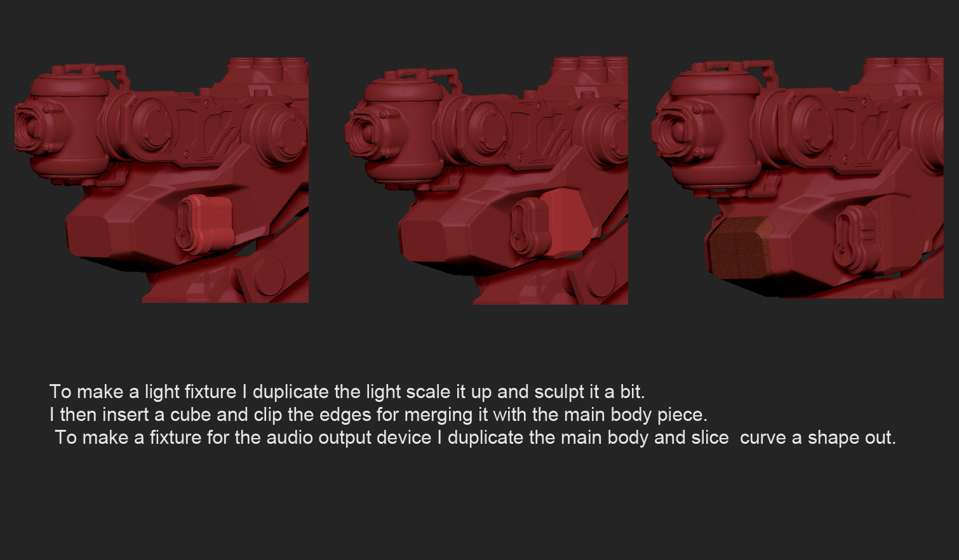The height and width of the screenshot is (560, 959).
Task: Click the text line about inserting a cube
Action: coord(379,415)
